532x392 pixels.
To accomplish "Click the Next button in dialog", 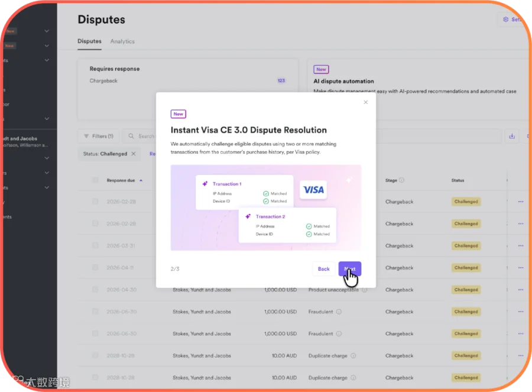I will 349,269.
